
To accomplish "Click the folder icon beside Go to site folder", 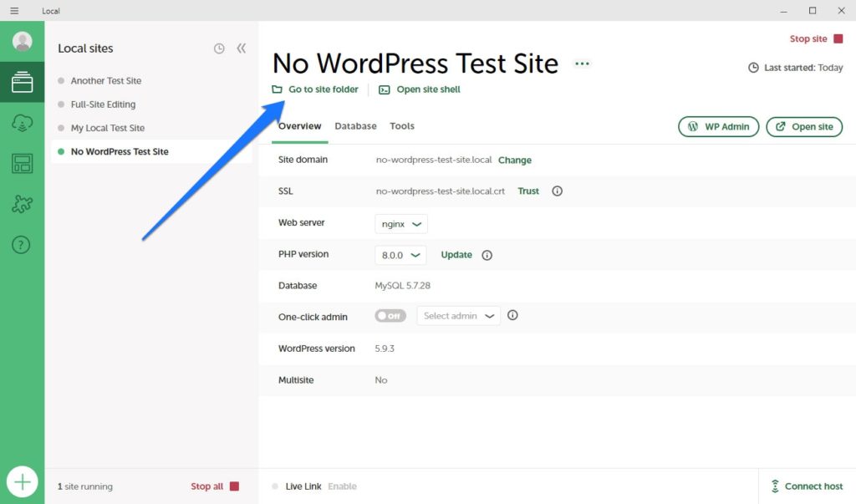I will click(278, 89).
